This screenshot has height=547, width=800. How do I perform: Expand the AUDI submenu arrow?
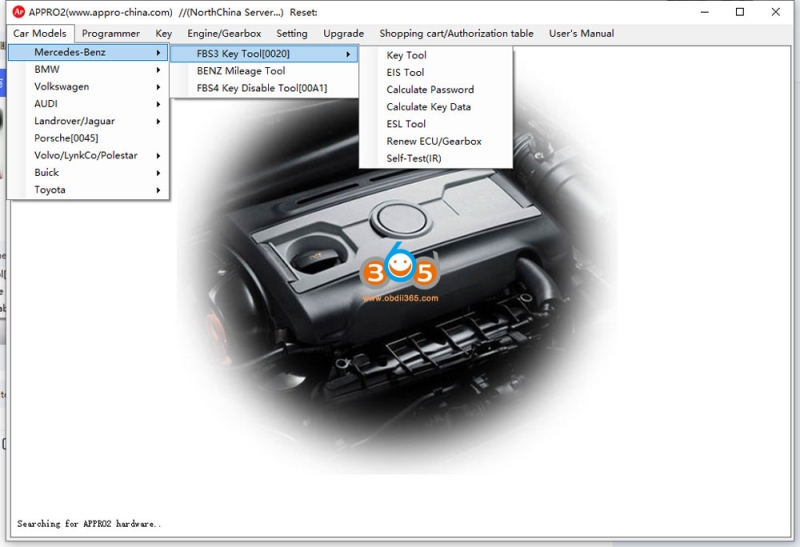point(159,105)
